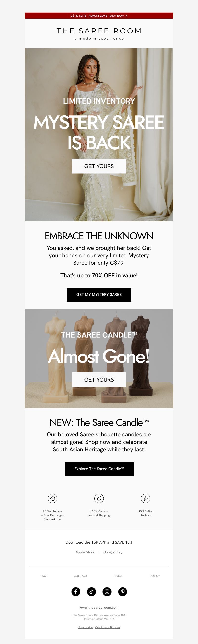Click Get Yours on Saree Candle image

coord(99,380)
